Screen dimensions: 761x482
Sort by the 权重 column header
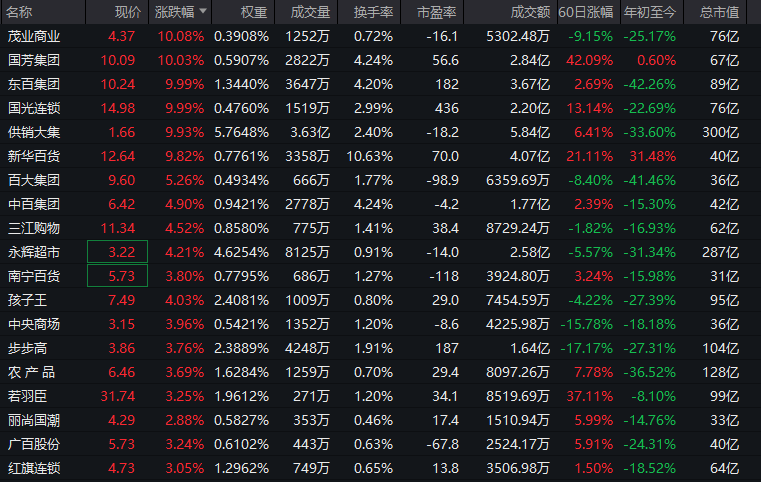click(254, 12)
